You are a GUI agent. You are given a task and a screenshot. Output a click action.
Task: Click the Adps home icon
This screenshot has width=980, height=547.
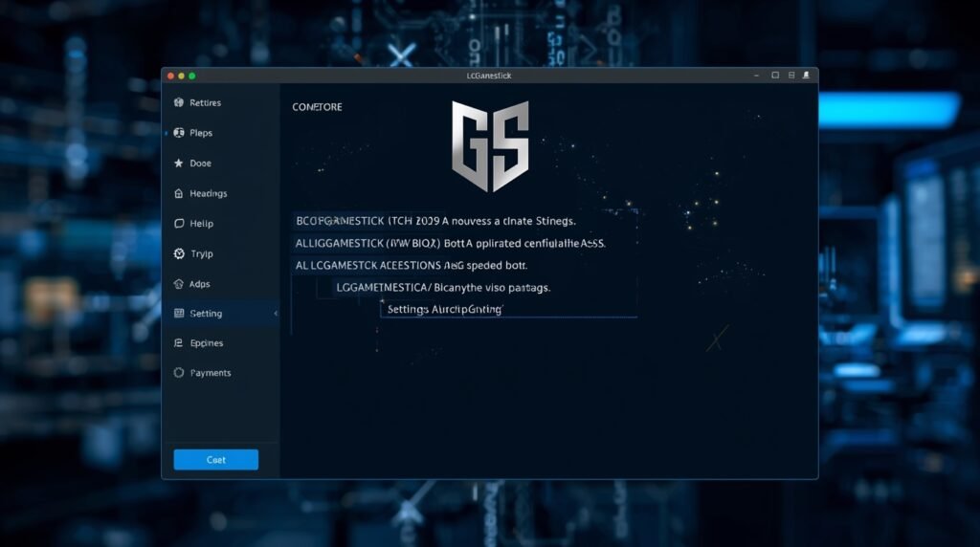point(178,284)
